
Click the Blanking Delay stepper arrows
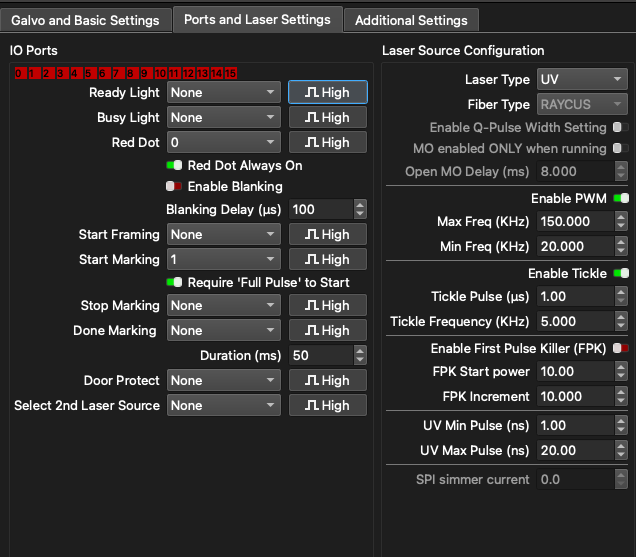tap(360, 209)
